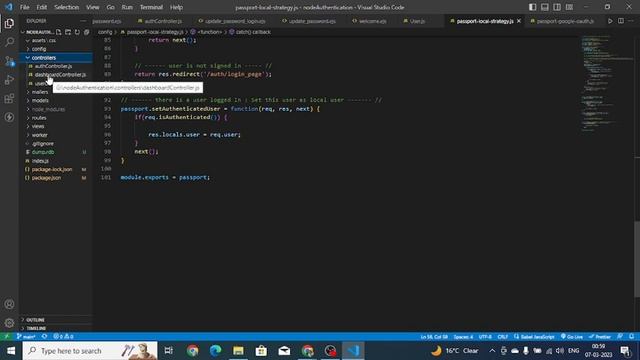Collapse the controllers folder
Viewport: 640px width, 360px height.
[44, 58]
